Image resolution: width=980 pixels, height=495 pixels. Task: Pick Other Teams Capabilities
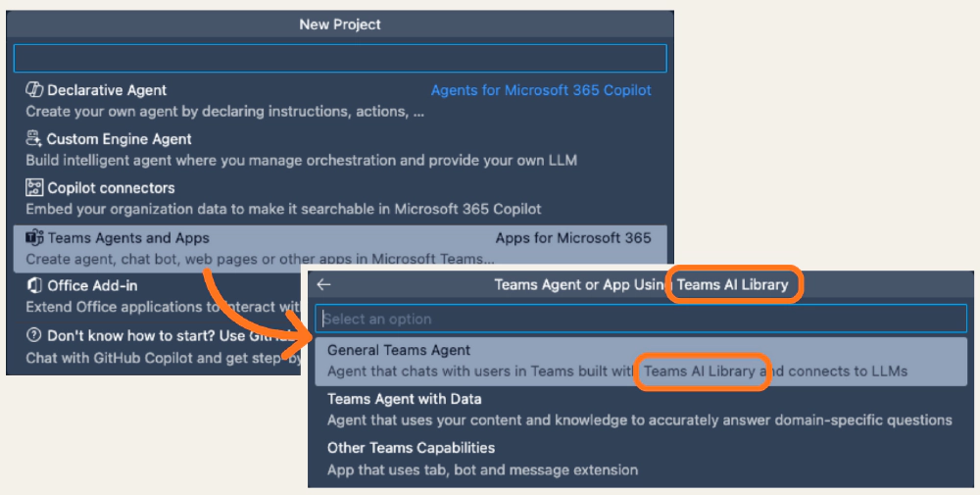(411, 448)
